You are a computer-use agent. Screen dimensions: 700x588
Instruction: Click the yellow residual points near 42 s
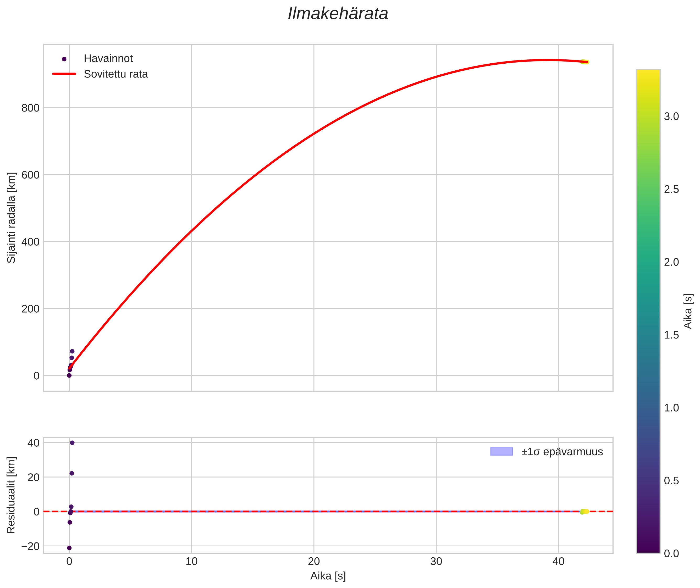click(x=585, y=512)
